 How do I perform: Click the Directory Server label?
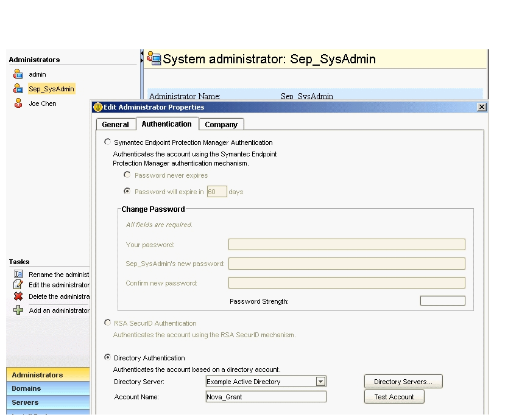(139, 382)
